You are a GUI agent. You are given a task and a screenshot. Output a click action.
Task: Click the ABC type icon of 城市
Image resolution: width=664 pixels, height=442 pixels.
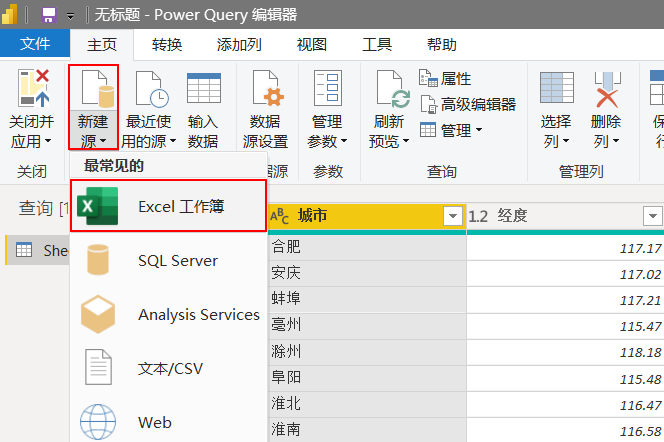point(279,216)
